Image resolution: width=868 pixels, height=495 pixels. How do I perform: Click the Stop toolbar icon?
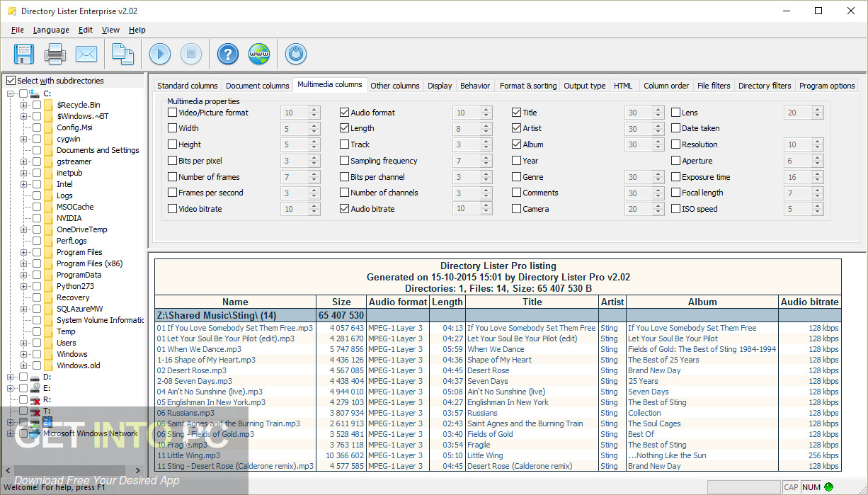pos(190,54)
